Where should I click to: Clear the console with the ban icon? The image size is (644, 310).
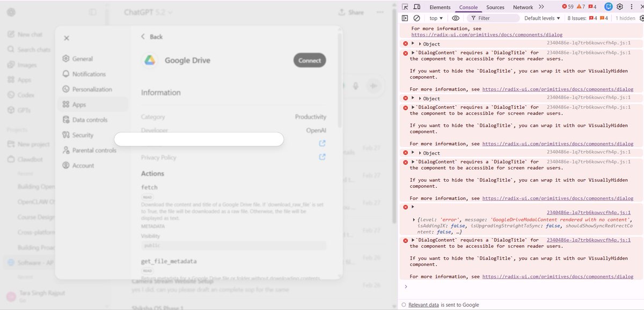pos(416,18)
